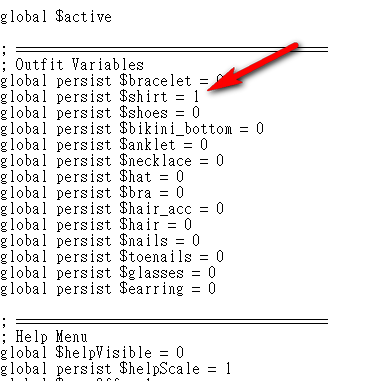Image resolution: width=379 pixels, height=381 pixels.
Task: Click the $necklace variable name
Action: pyautogui.click(x=155, y=161)
